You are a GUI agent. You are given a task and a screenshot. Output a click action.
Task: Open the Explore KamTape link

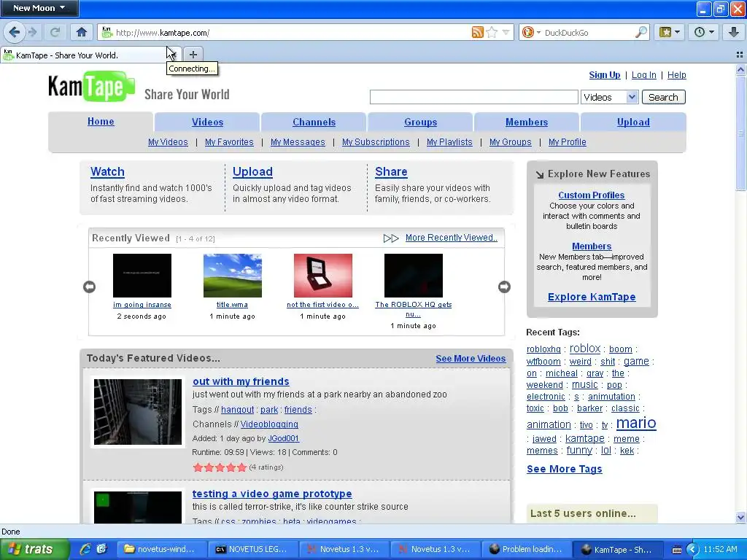coord(592,297)
